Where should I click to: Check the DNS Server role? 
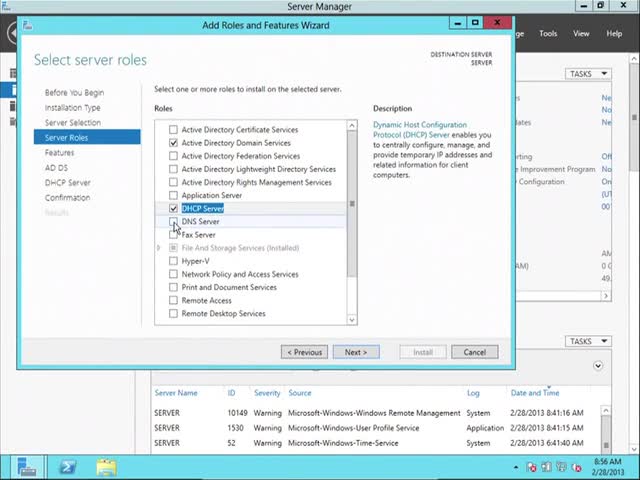tap(173, 221)
